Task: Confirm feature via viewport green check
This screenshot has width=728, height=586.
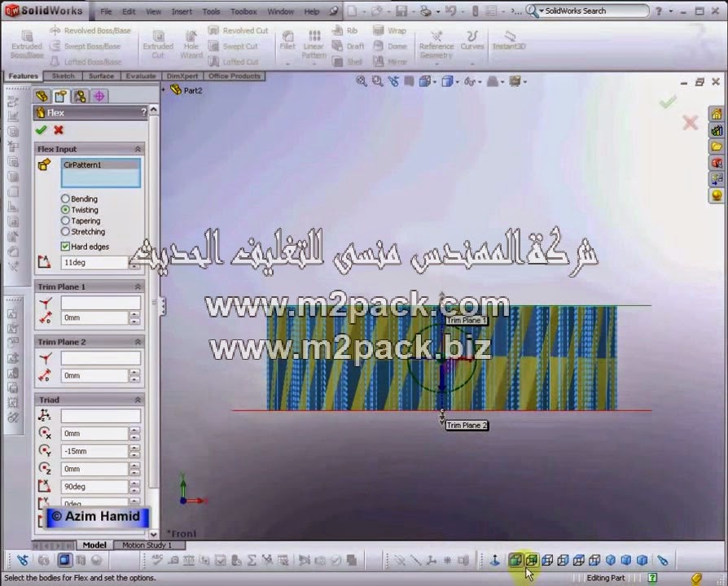Action: (668, 102)
